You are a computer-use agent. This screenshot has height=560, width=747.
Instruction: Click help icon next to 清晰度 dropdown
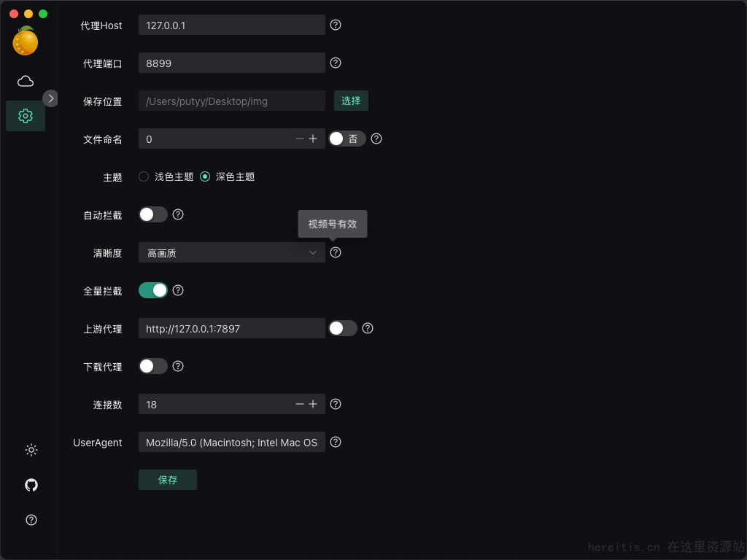[336, 252]
